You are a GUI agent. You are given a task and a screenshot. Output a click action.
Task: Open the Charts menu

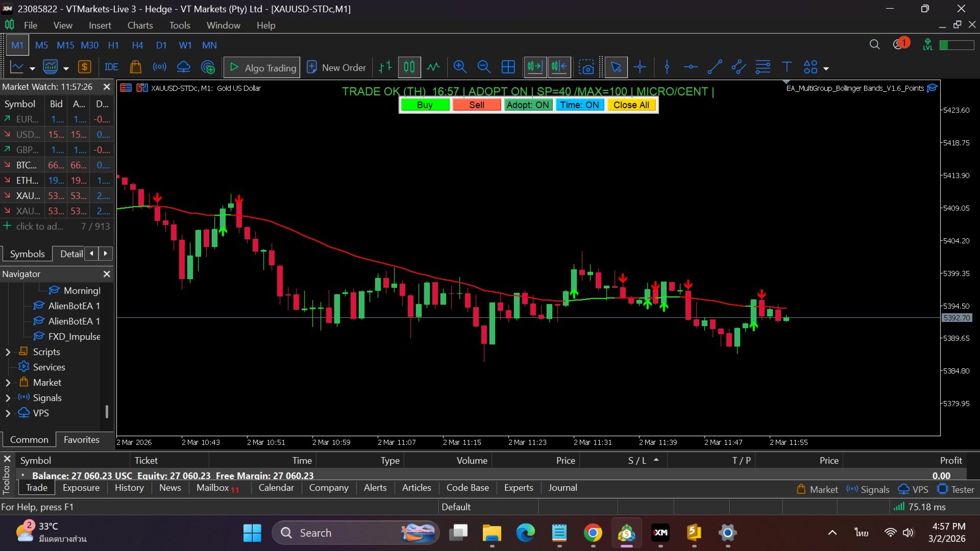[140, 25]
